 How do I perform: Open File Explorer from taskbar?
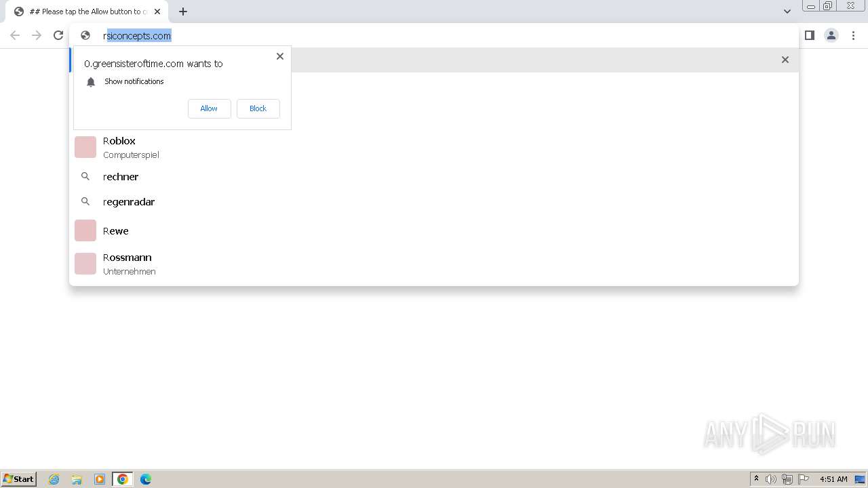click(77, 479)
